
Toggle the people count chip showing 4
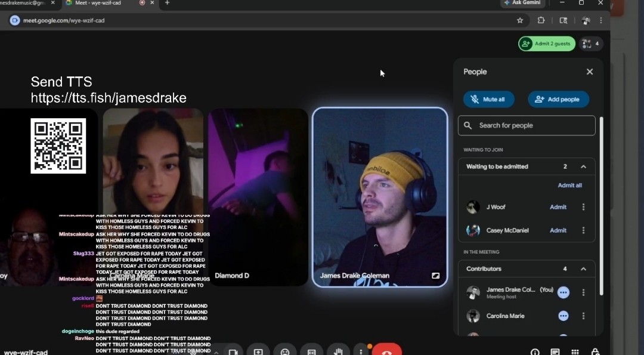pyautogui.click(x=590, y=44)
